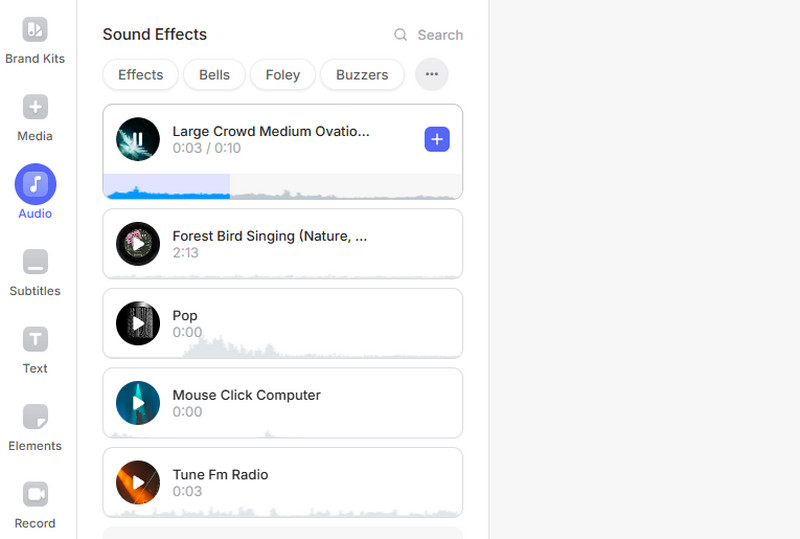Select the Text tool
800x539 pixels.
pos(35,340)
